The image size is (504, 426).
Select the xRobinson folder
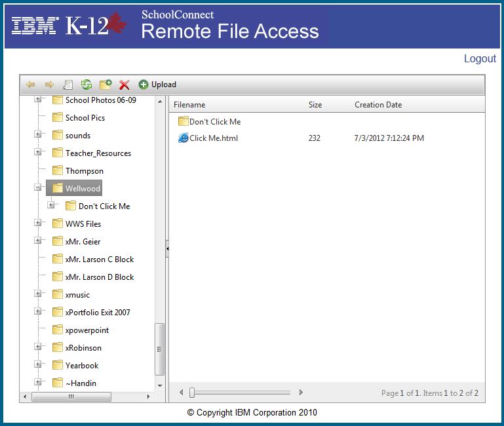(84, 348)
